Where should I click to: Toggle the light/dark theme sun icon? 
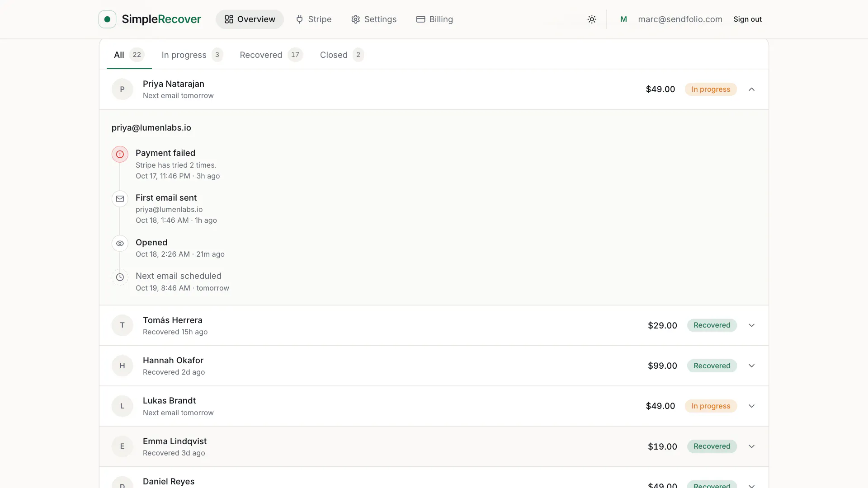(x=592, y=19)
